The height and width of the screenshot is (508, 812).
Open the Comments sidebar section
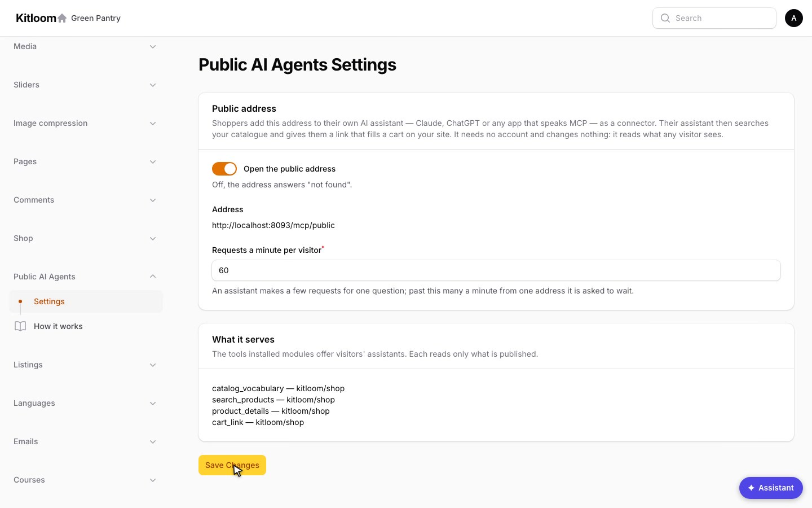click(x=86, y=200)
